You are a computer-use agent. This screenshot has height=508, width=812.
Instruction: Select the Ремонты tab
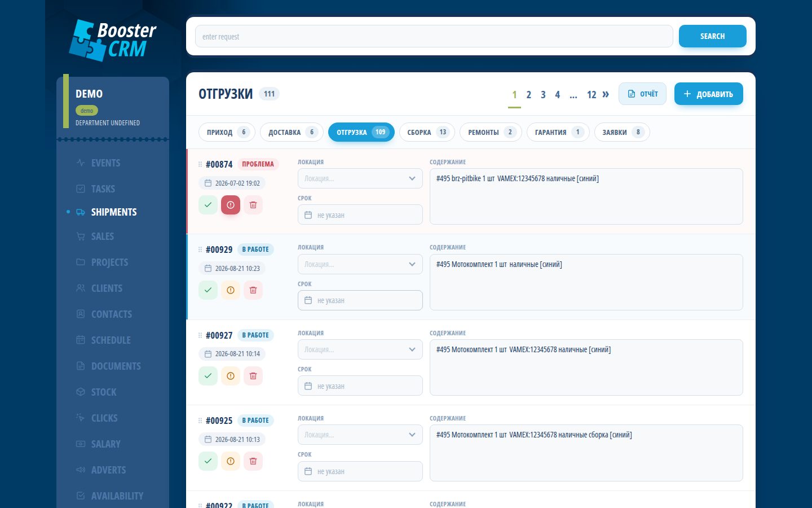coord(491,132)
